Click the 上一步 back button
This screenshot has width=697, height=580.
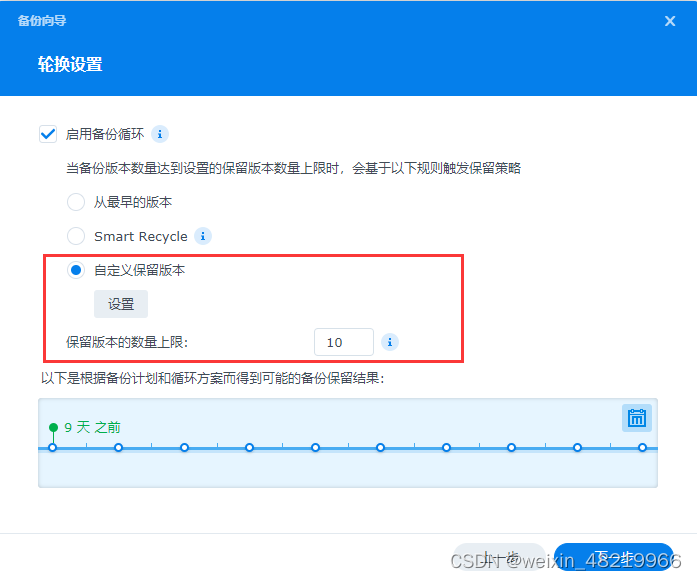point(500,557)
